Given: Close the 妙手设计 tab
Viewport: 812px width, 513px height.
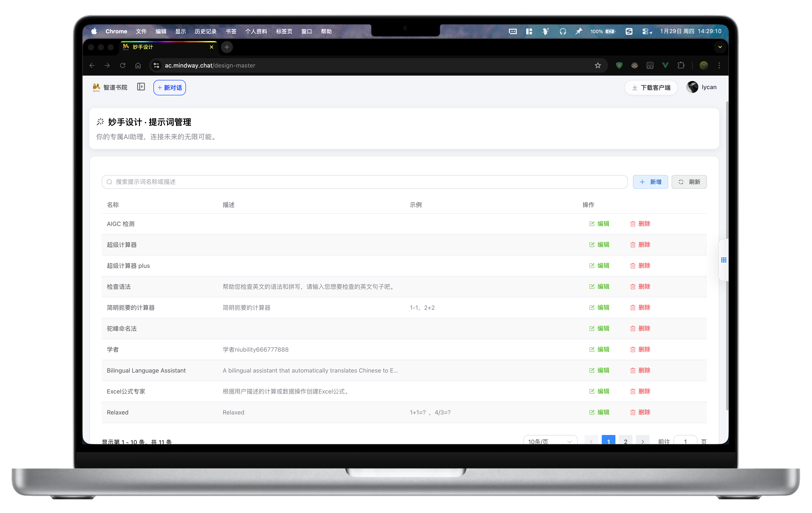Looking at the screenshot, I should coord(211,47).
